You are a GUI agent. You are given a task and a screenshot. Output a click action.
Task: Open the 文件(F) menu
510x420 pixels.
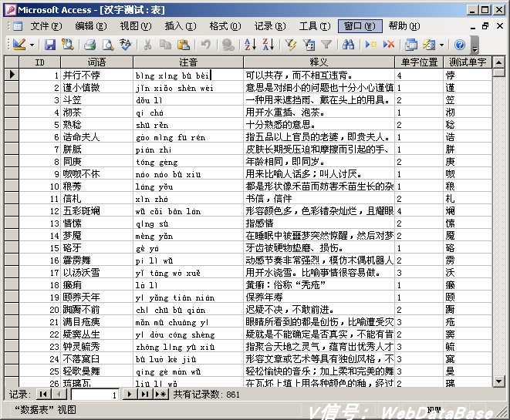click(46, 26)
